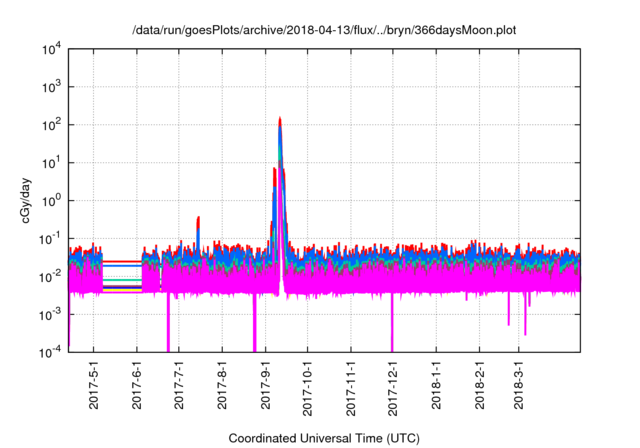Click the 2017-5-1 date tick label

tap(94, 385)
